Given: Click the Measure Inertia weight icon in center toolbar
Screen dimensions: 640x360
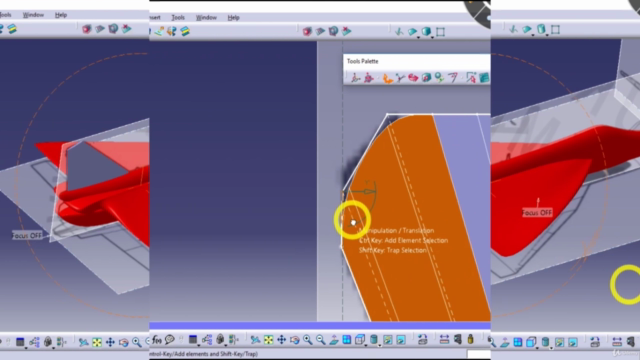Looking at the screenshot, I should 470,339.
